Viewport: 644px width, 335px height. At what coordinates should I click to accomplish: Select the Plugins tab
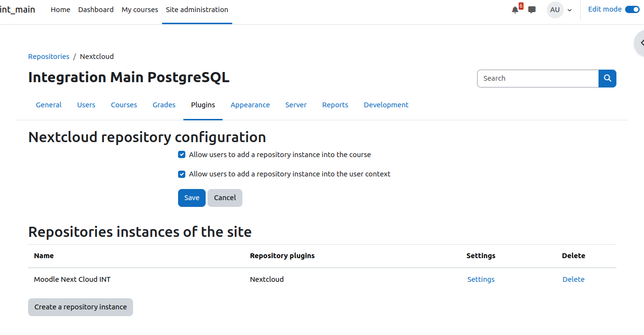click(203, 105)
